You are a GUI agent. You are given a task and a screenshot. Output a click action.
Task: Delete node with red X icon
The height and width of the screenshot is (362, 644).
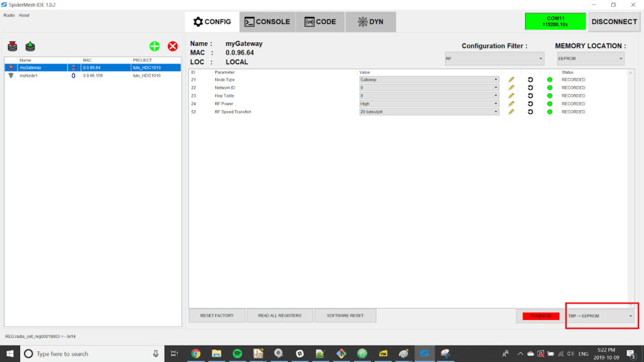172,46
